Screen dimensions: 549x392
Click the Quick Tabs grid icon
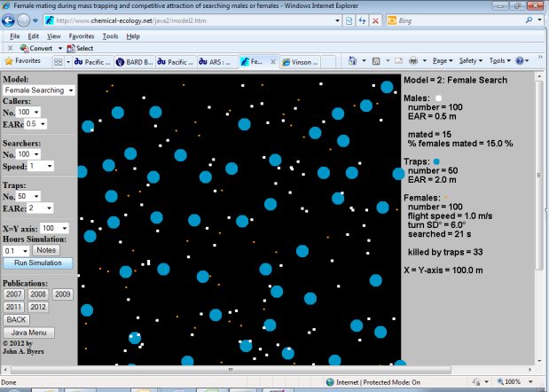[59, 62]
